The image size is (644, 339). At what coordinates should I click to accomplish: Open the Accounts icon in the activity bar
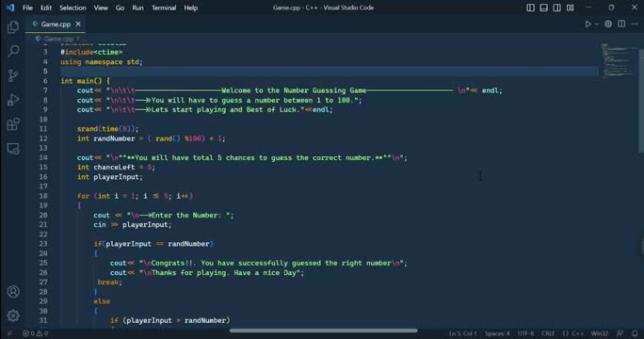pos(13,291)
